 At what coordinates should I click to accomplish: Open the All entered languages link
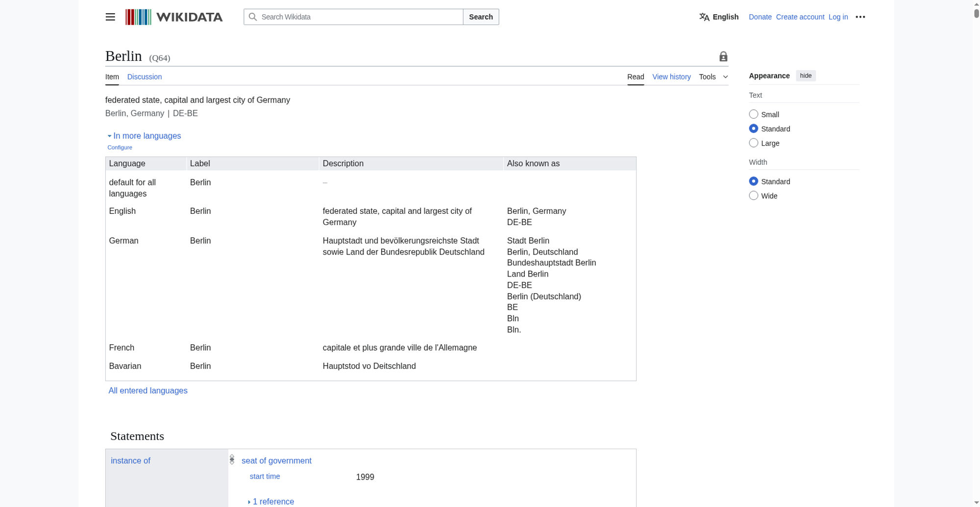pyautogui.click(x=148, y=391)
